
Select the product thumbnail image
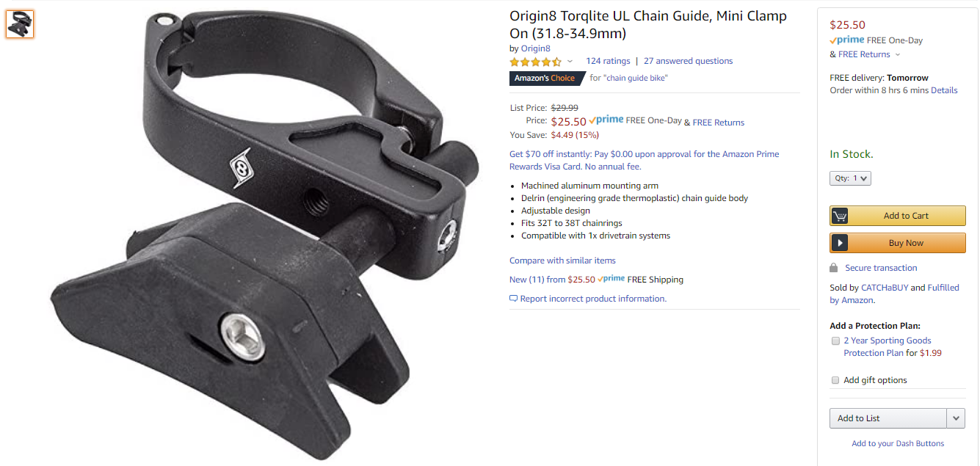pyautogui.click(x=20, y=24)
